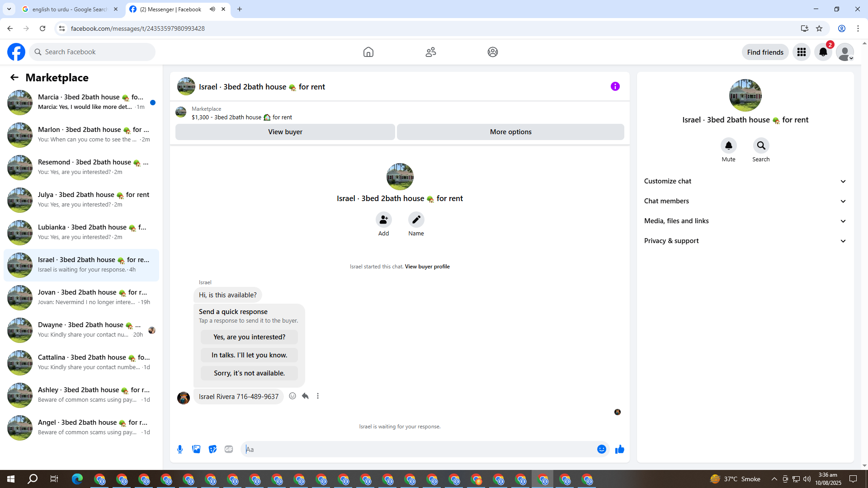Open emoji picker in message box
The height and width of the screenshot is (488, 868).
point(601,449)
